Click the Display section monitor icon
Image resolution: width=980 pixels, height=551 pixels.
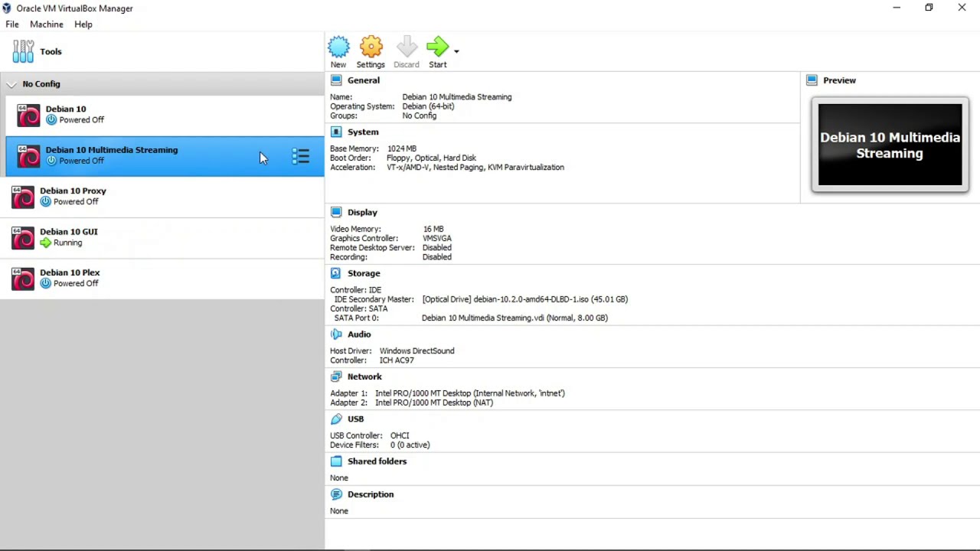click(336, 212)
